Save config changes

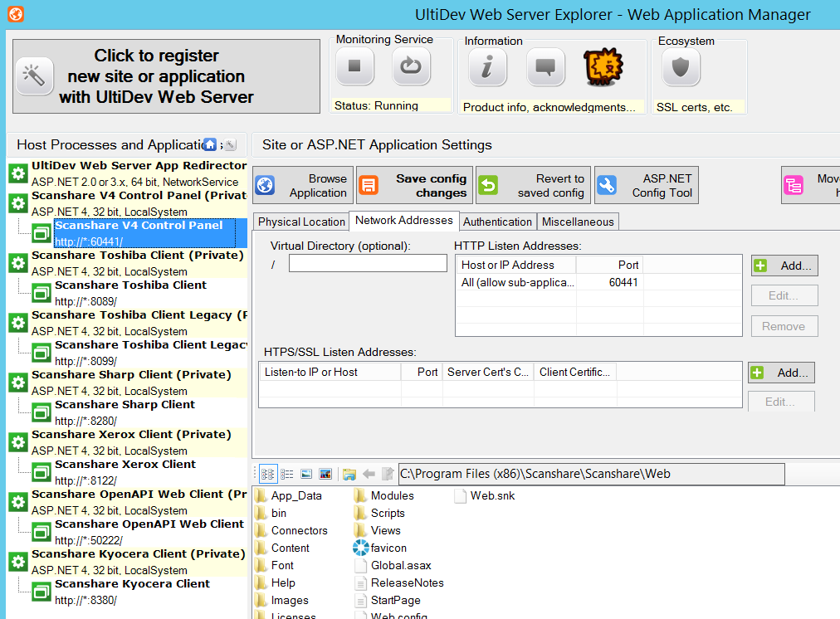point(415,185)
